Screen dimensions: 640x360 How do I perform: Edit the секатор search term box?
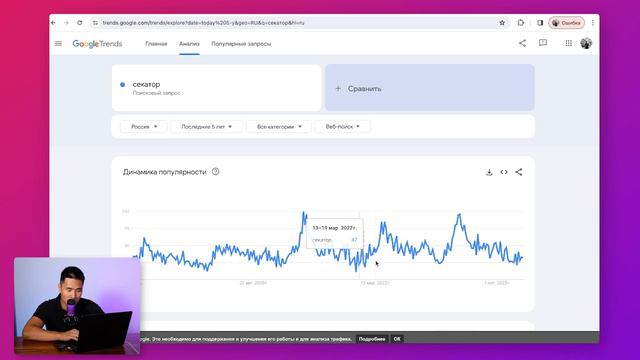[x=216, y=87]
